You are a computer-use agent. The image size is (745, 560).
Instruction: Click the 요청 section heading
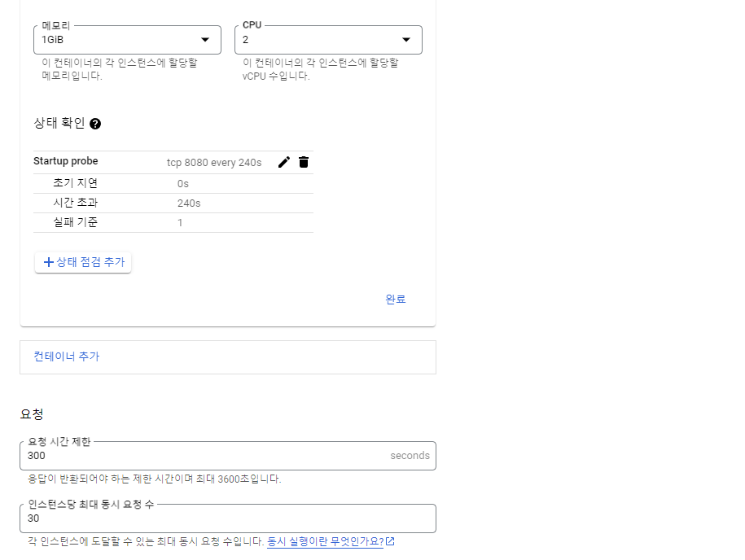click(32, 414)
